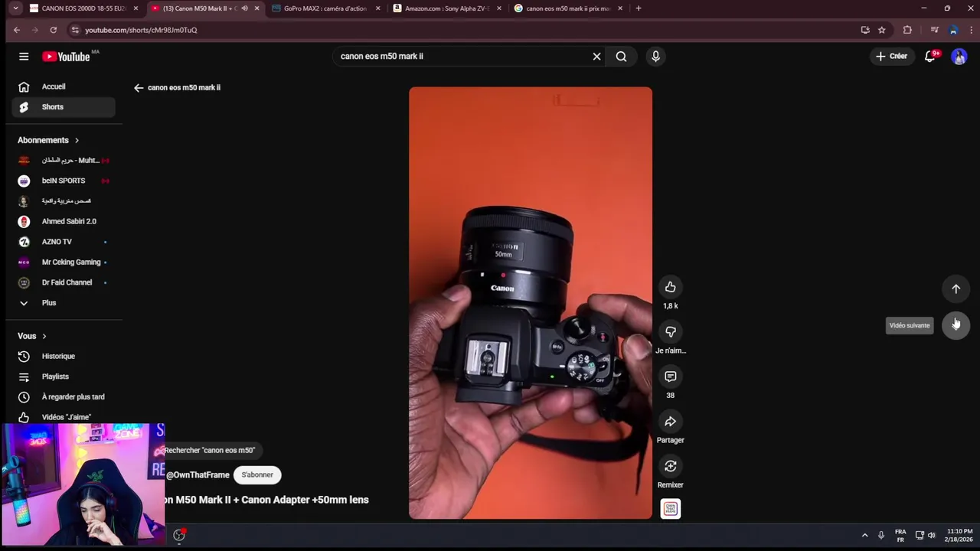Open À regarder plus tard
The width and height of the screenshot is (980, 551).
point(64,397)
